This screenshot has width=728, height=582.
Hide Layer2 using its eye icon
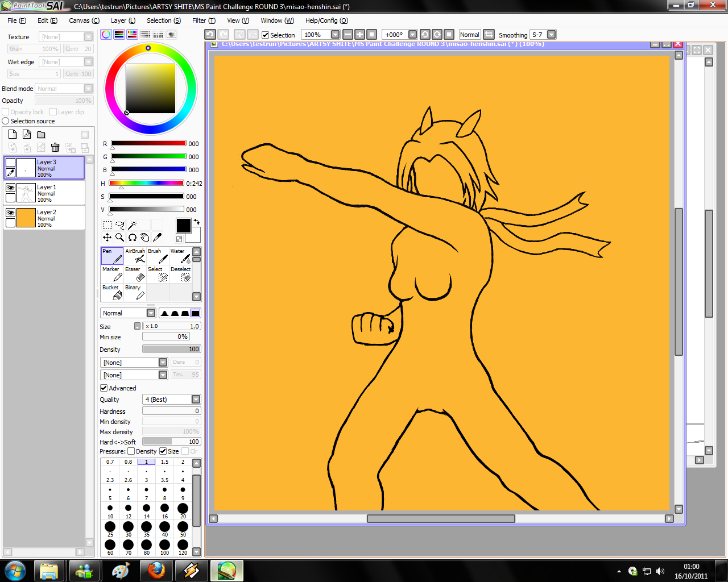(x=10, y=213)
